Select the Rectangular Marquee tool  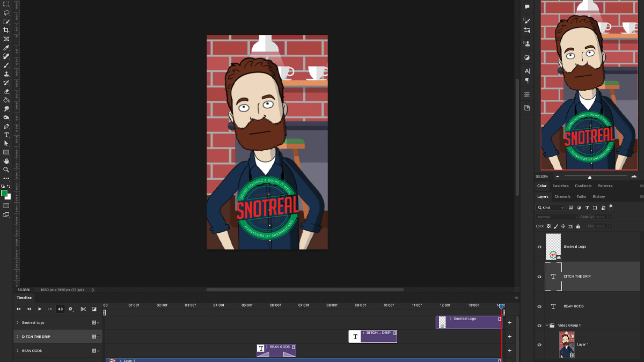pos(6,4)
